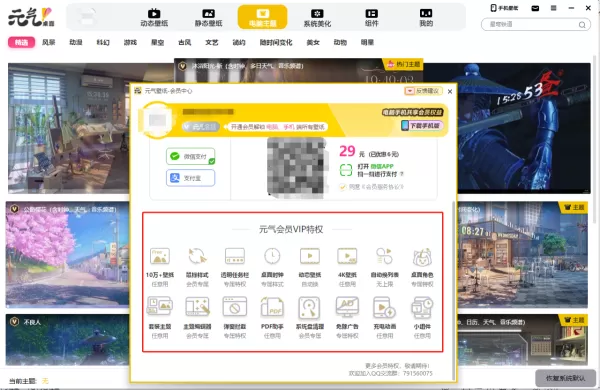Click the 4K壁纸 privilege icon
This screenshot has width=600, height=390.
[x=347, y=256]
